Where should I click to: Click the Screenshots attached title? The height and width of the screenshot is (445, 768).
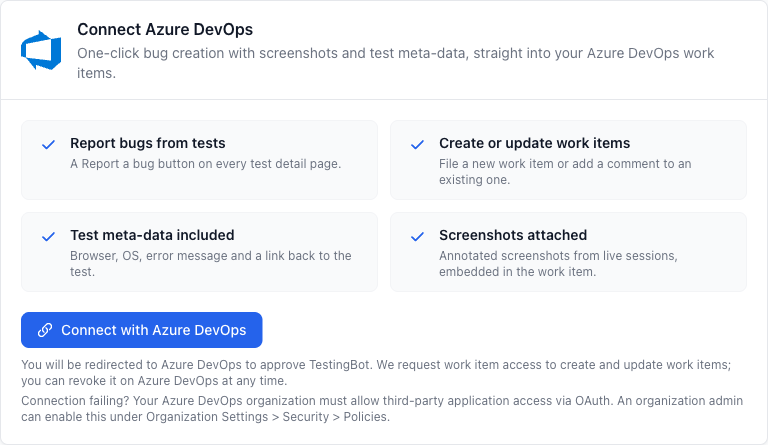(513, 235)
